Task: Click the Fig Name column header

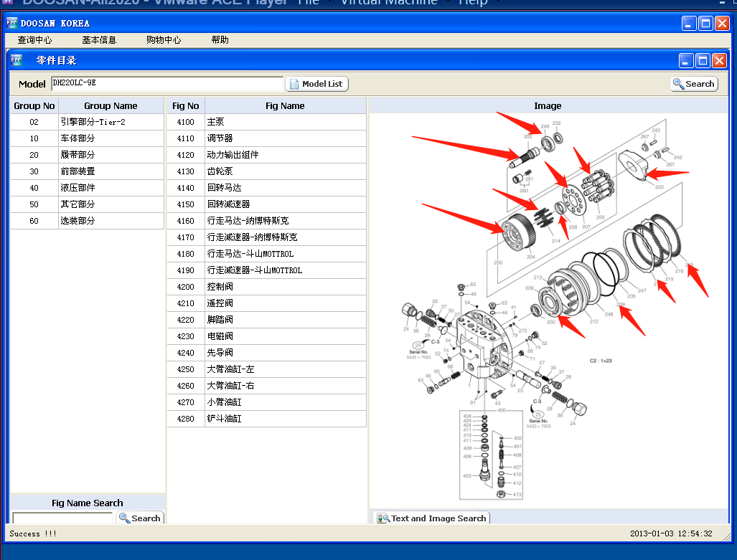Action: (286, 105)
